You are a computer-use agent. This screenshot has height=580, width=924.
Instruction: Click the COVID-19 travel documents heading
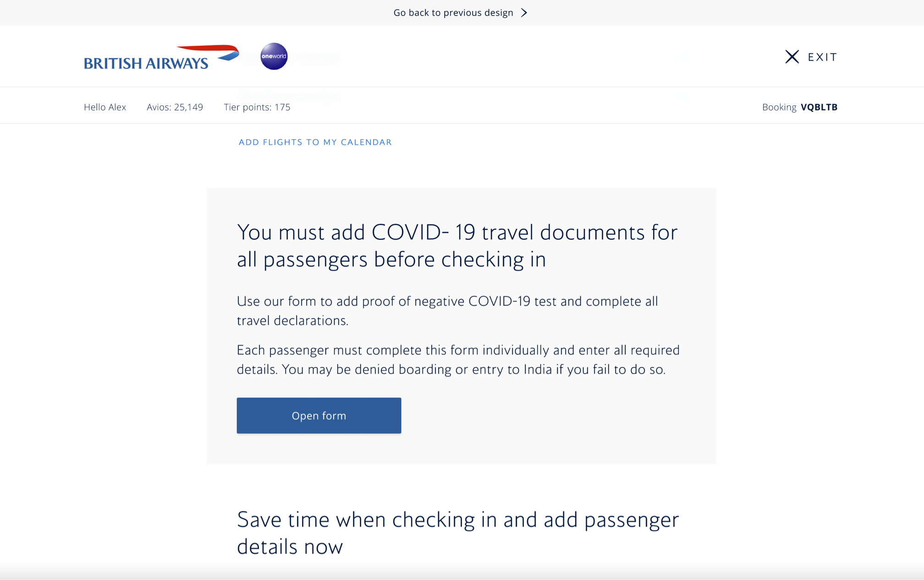coord(457,246)
